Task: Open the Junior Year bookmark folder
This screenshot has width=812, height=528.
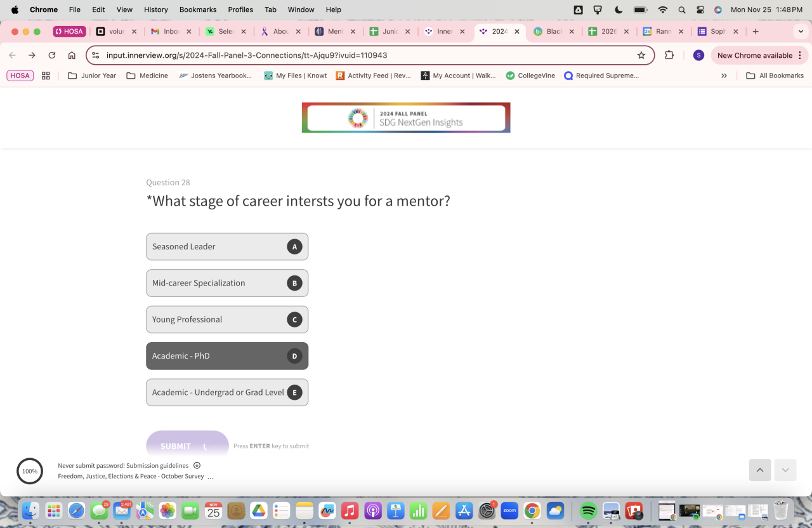Action: point(92,76)
